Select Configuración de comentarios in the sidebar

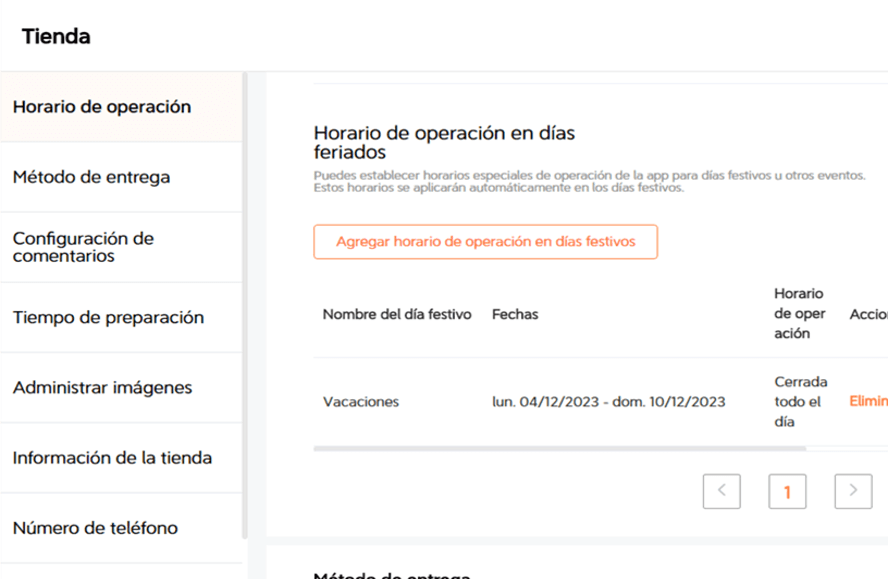tap(84, 247)
